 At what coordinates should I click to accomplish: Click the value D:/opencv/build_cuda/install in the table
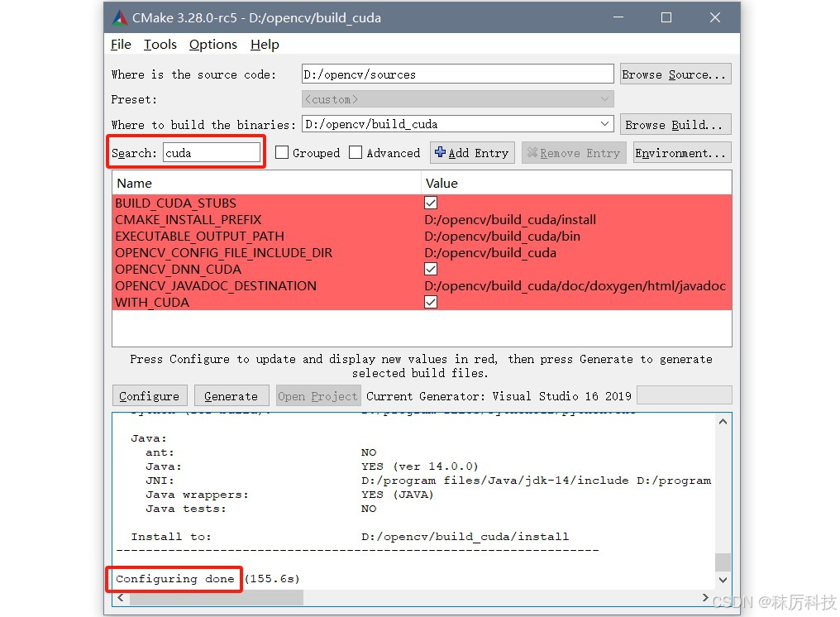(x=510, y=220)
